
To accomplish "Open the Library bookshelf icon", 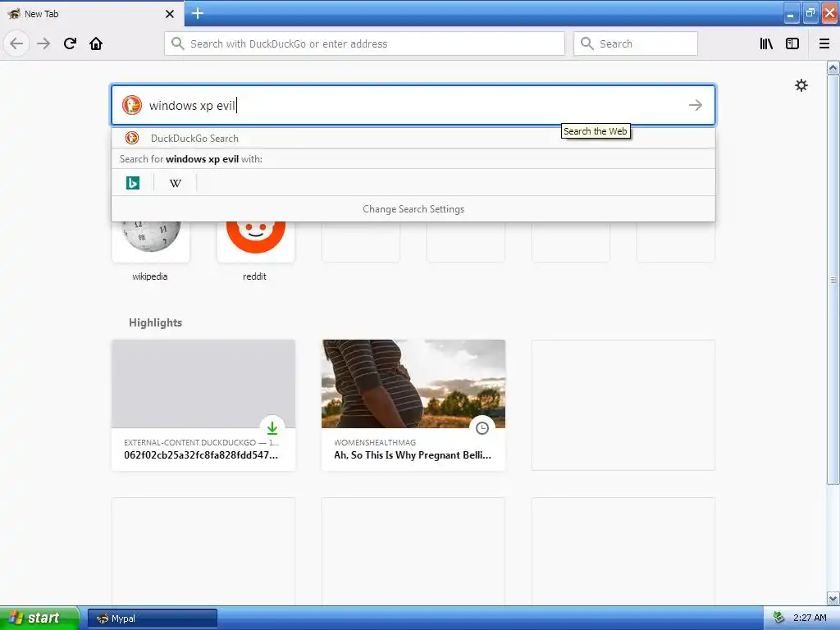I will (766, 43).
